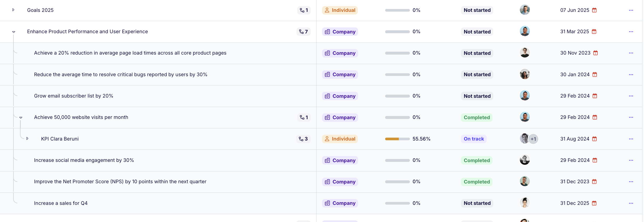Expand the Goals 2025 row
This screenshot has height=222, width=644.
pyautogui.click(x=13, y=10)
